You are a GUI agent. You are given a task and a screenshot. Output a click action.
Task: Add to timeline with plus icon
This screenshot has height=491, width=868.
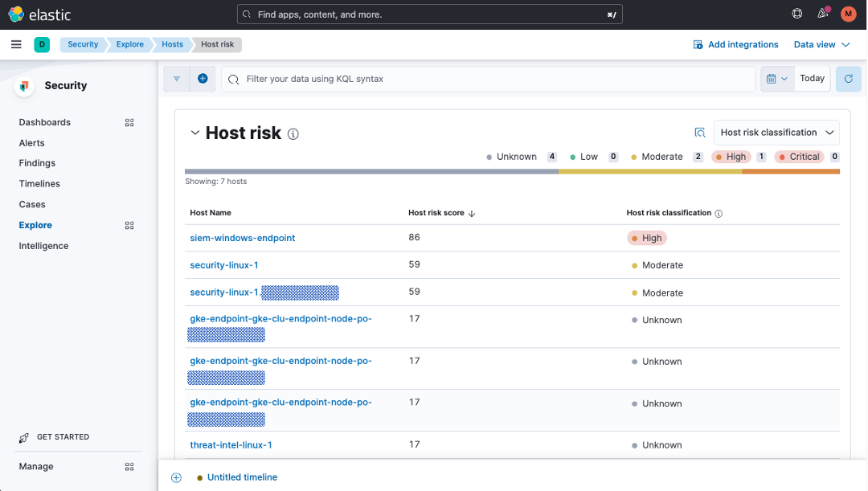tap(176, 477)
